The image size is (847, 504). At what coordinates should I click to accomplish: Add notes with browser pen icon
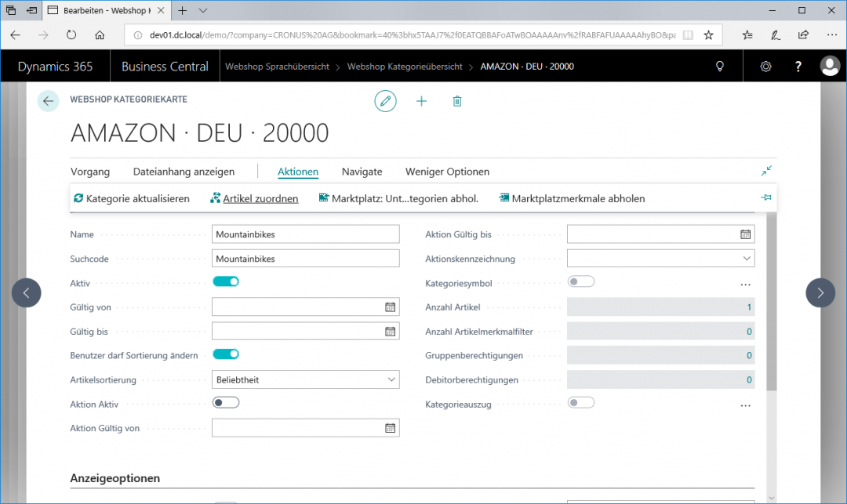point(775,35)
